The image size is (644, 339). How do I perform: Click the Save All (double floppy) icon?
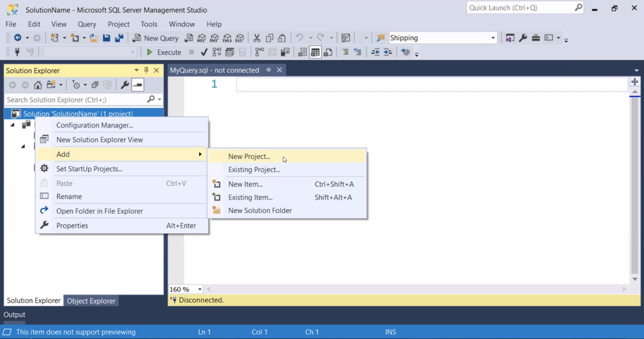click(x=119, y=38)
